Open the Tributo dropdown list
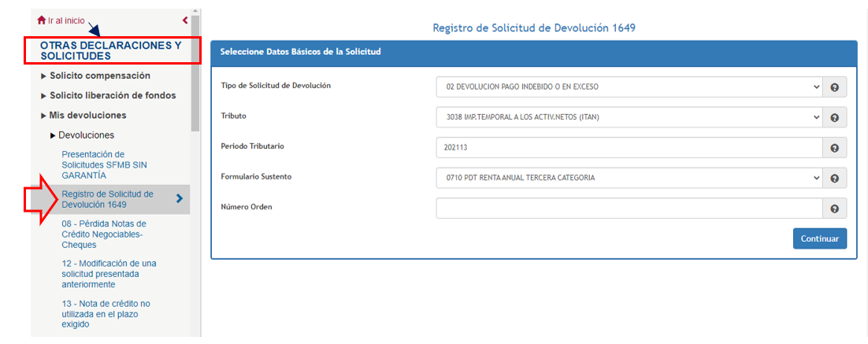Screen dimensions: 868x344 (x=628, y=117)
